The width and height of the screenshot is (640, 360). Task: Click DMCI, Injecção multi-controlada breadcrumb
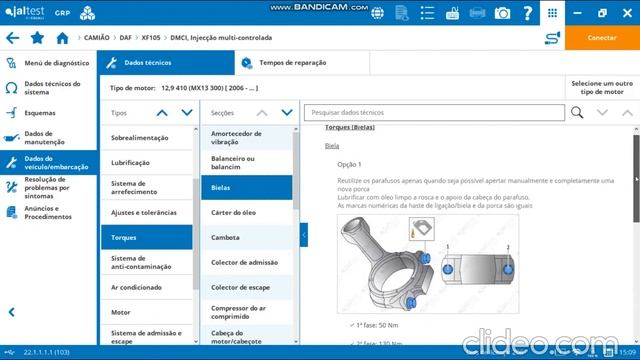coord(221,38)
